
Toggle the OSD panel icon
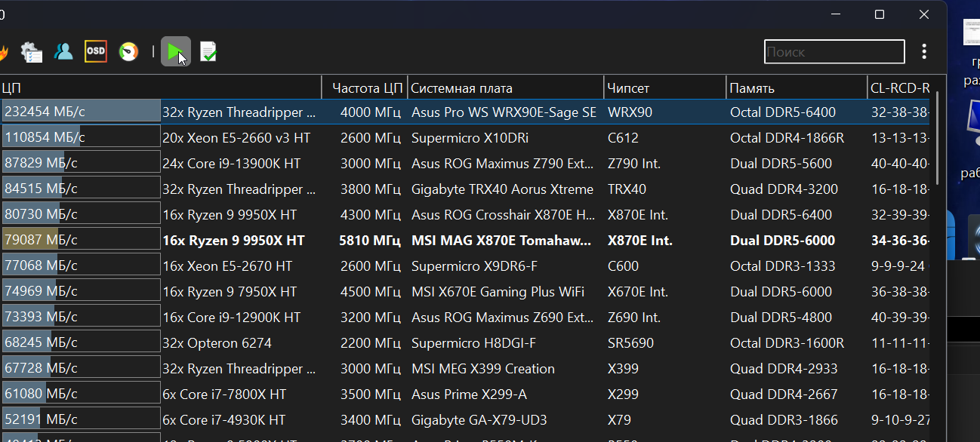pos(95,51)
